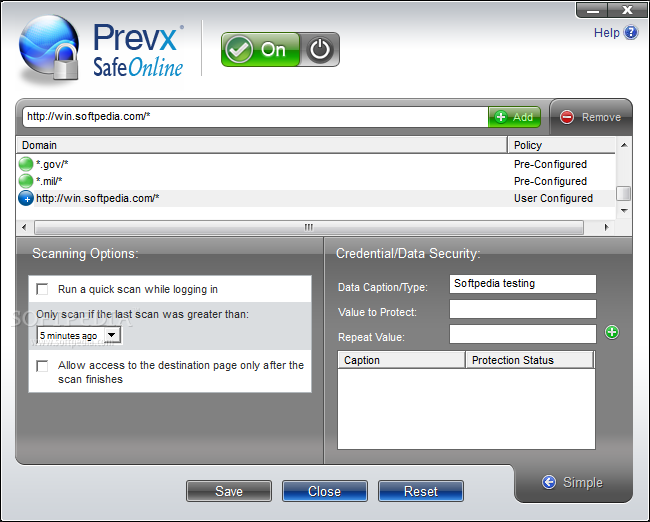
Task: Reset the settings with the Reset button
Action: tap(421, 491)
